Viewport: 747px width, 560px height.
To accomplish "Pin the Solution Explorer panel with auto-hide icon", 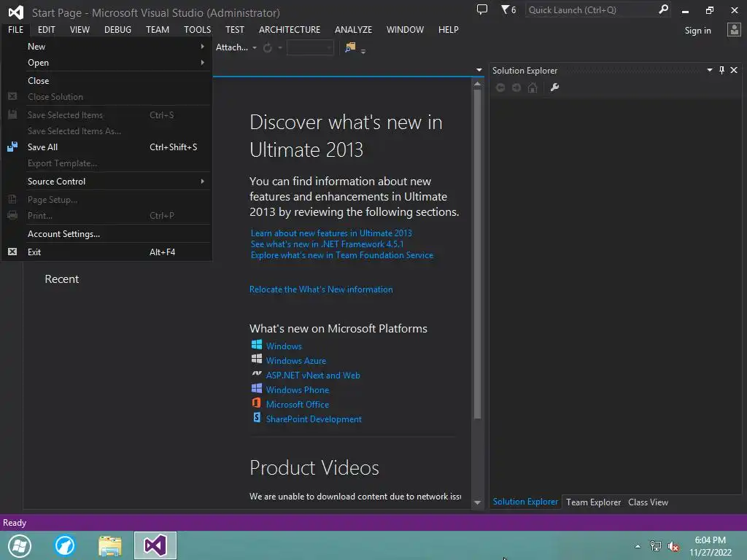I will point(721,70).
